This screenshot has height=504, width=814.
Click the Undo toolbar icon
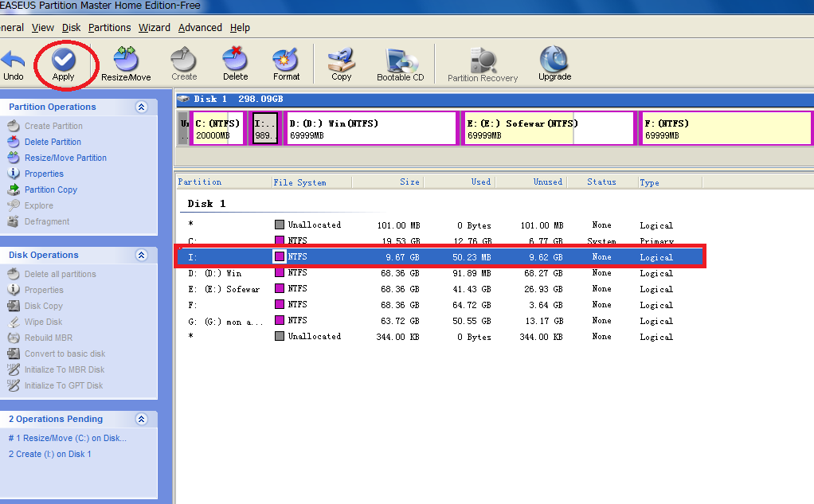pos(13,64)
